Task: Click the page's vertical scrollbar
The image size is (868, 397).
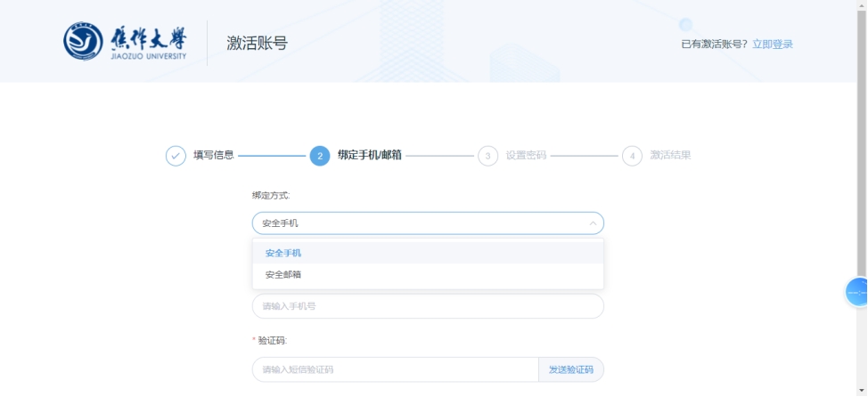Action: pos(862,134)
